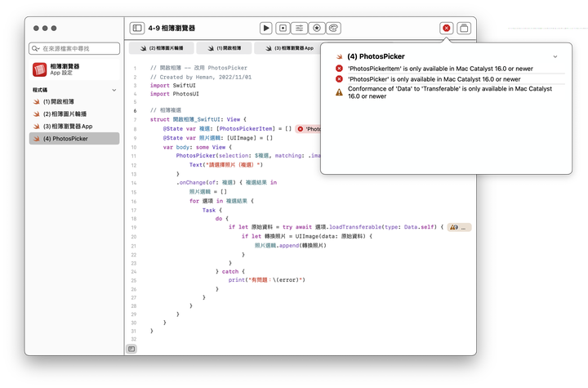
Task: Open the palette toolbar button
Action: point(333,28)
